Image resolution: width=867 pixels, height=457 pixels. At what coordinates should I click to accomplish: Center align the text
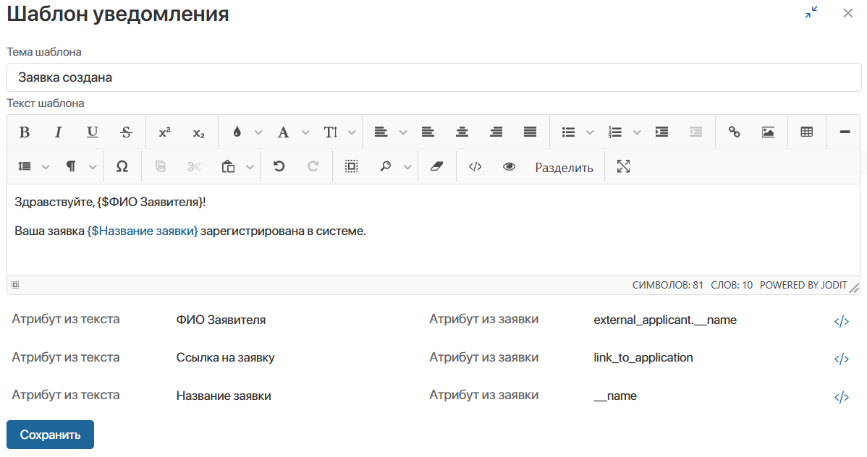click(x=462, y=133)
